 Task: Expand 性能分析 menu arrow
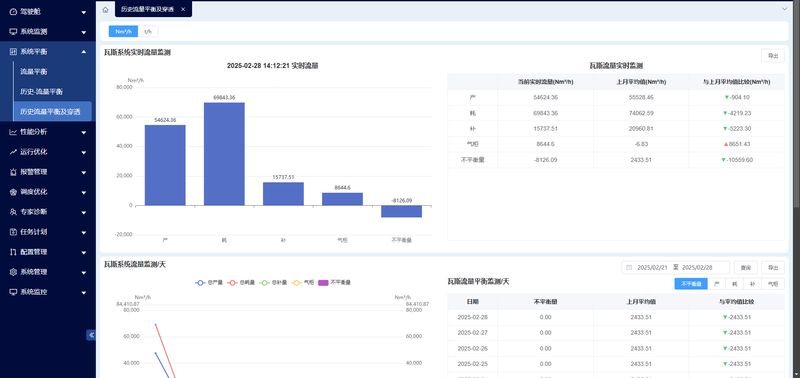(84, 132)
